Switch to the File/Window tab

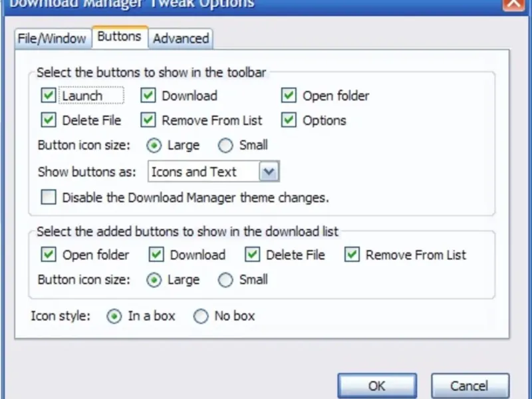coord(52,39)
